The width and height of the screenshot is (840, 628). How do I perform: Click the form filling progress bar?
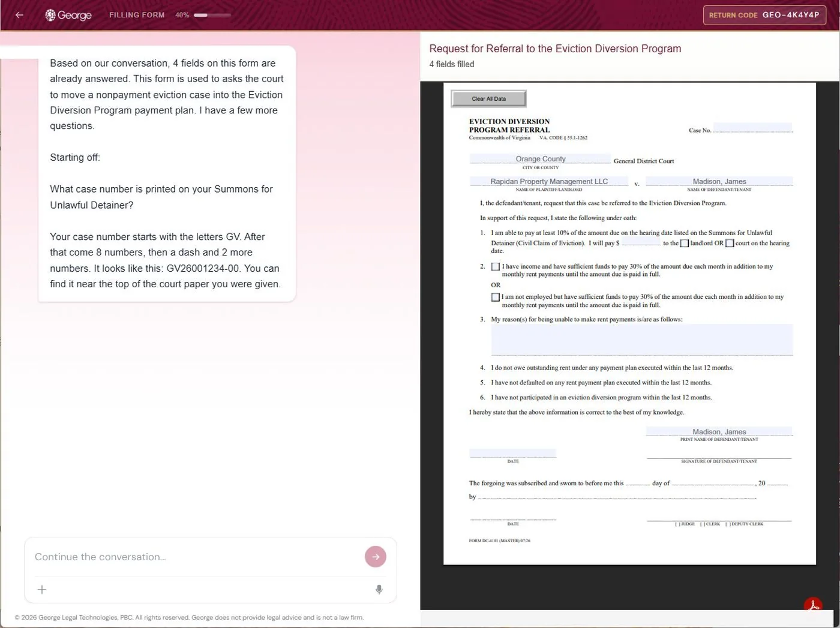tap(212, 15)
